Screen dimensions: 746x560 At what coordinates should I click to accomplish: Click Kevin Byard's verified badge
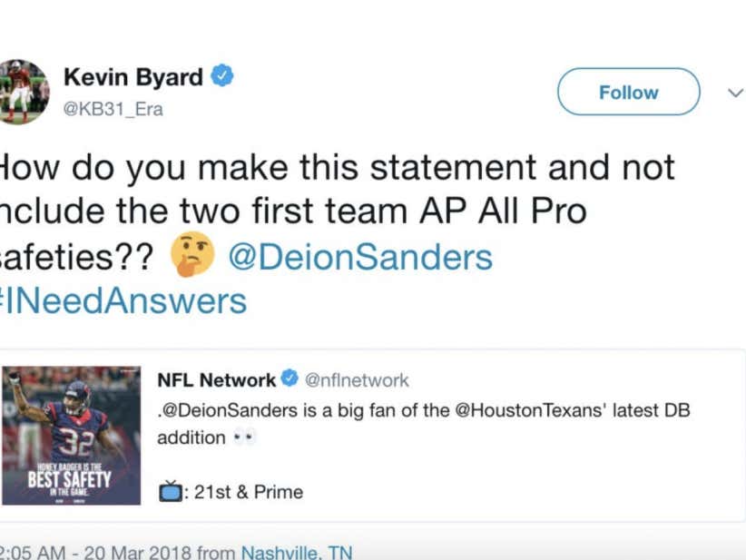pos(222,76)
